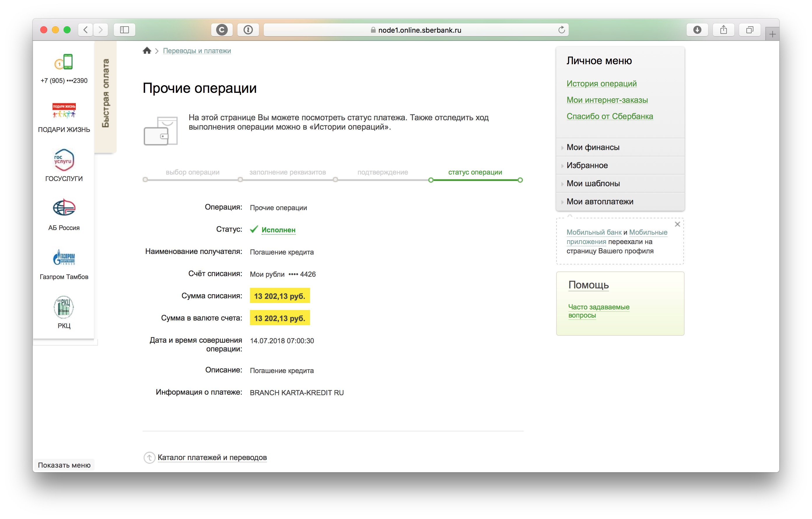Open the Мобильные приложения link
The width and height of the screenshot is (812, 519).
(617, 237)
